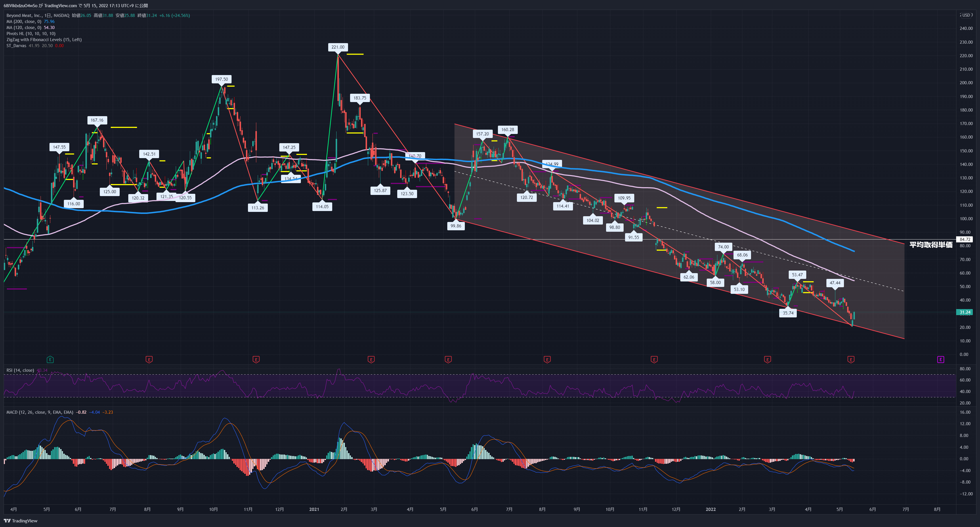The height and width of the screenshot is (527, 980).
Task: Click the 47.44 pivot label
Action: [x=835, y=283]
